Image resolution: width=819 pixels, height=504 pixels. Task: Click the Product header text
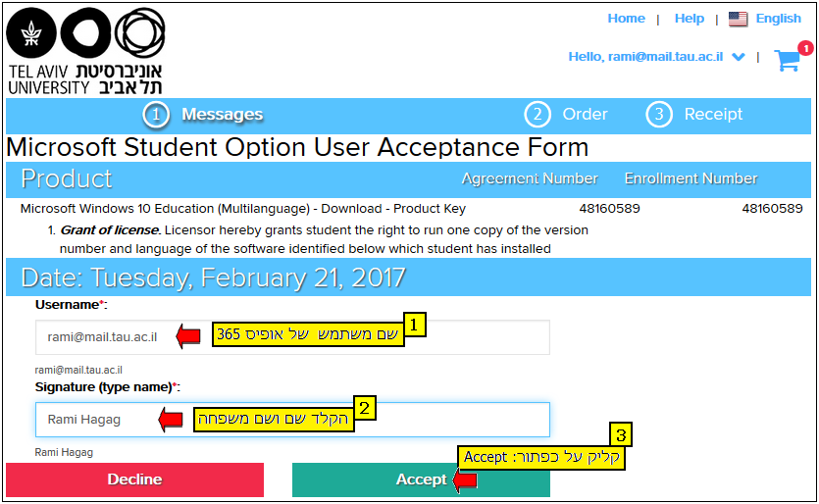point(67,178)
